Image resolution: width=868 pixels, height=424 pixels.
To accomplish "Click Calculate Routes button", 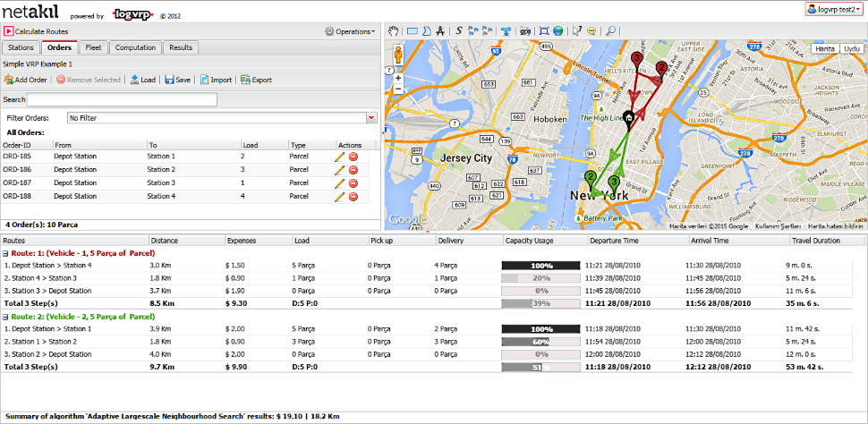I will pos(36,31).
